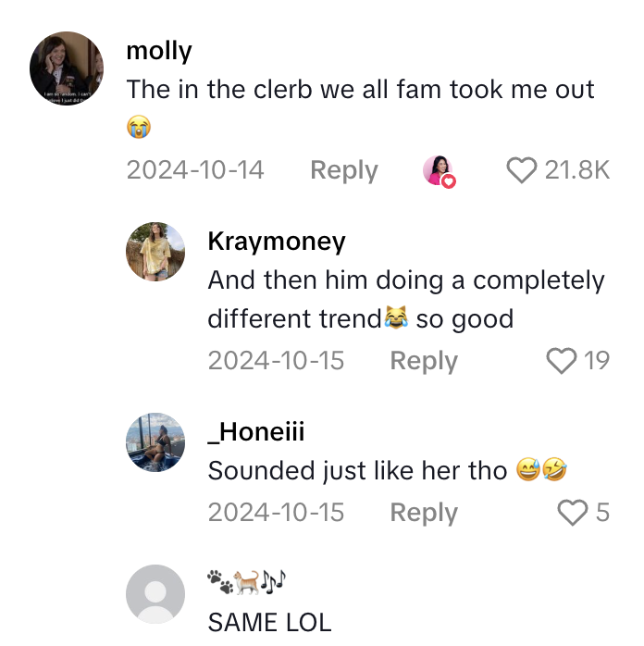Go to Kraymoney's profile via the username
This screenshot has height=646, width=644.
point(277,242)
